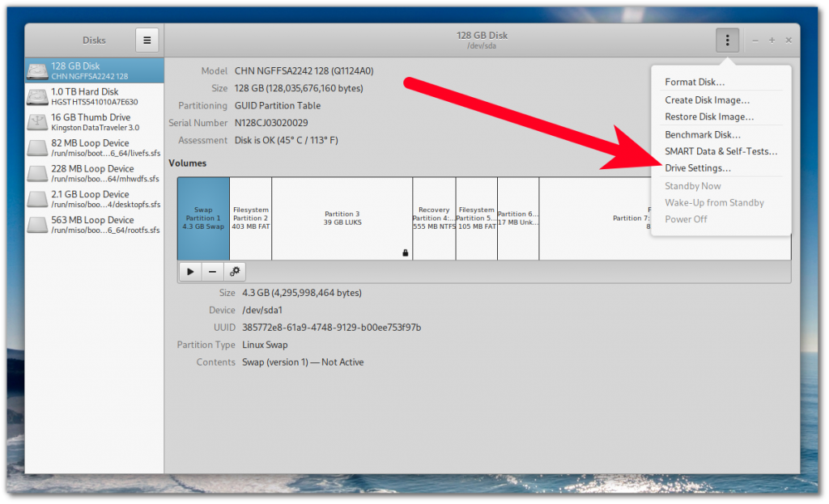Click the 4.3 GB size value
Image resolution: width=829 pixels, height=504 pixels.
pyautogui.click(x=302, y=293)
